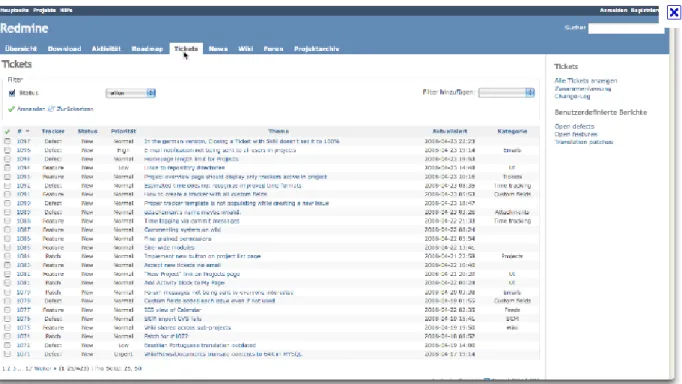Check the box for 'Homepage length limit for Projects' row
Screen dimensions: 682x384
point(7,159)
